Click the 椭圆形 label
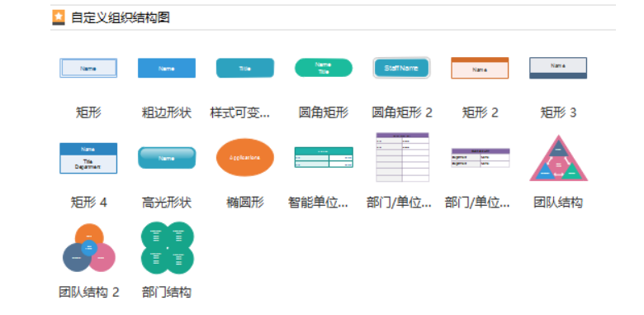Viewport: 644px width, 315px height. point(245,203)
